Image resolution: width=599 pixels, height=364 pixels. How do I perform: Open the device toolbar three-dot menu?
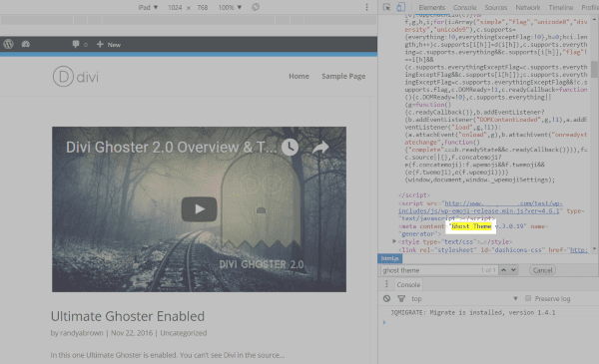tap(366, 7)
